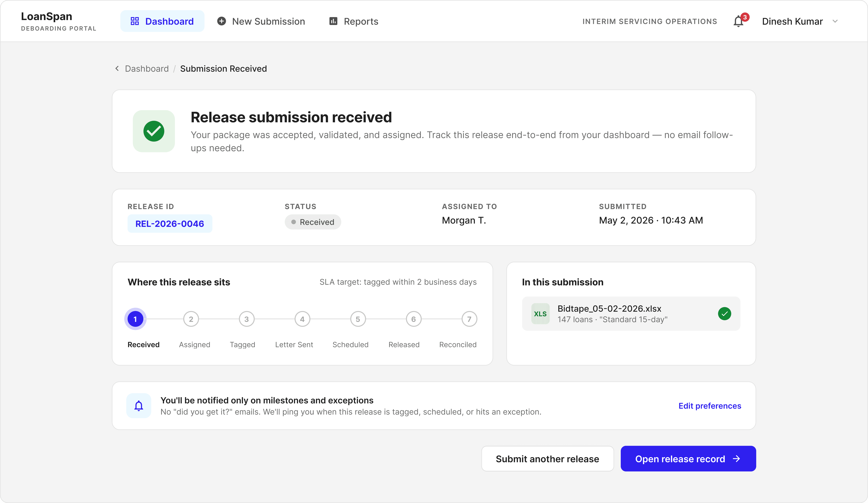Select step 1 Received in tracker
The width and height of the screenshot is (868, 503).
(135, 319)
